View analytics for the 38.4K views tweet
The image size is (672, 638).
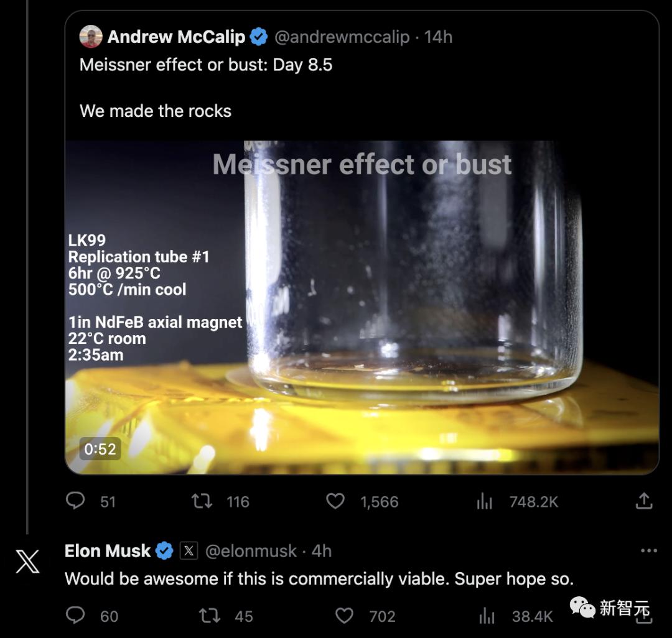coord(486,616)
